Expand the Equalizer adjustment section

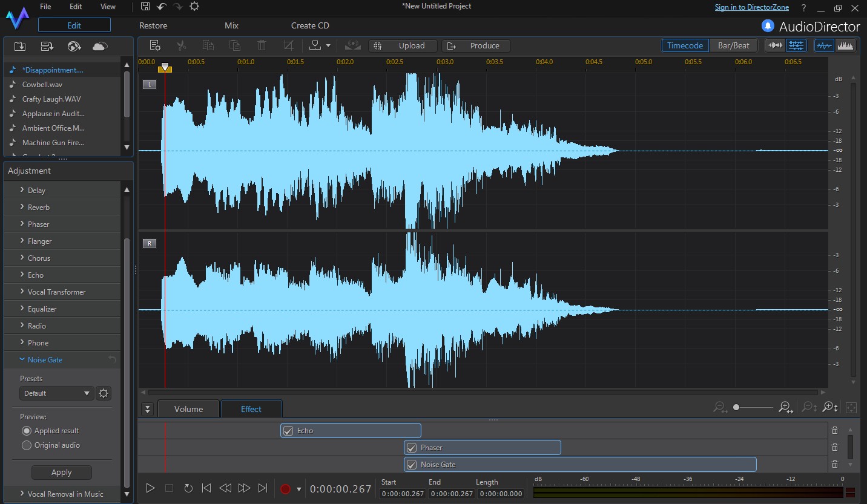[x=42, y=309]
